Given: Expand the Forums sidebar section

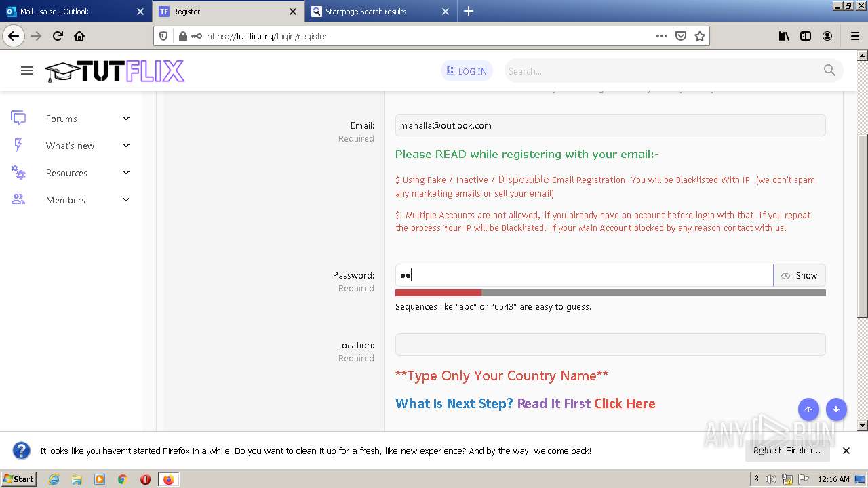Looking at the screenshot, I should (x=126, y=118).
